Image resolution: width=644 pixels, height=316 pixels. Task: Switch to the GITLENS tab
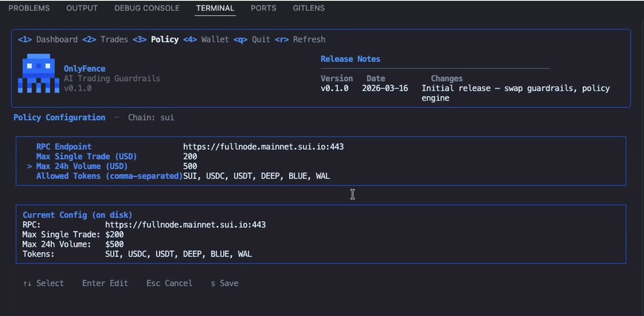[x=309, y=8]
